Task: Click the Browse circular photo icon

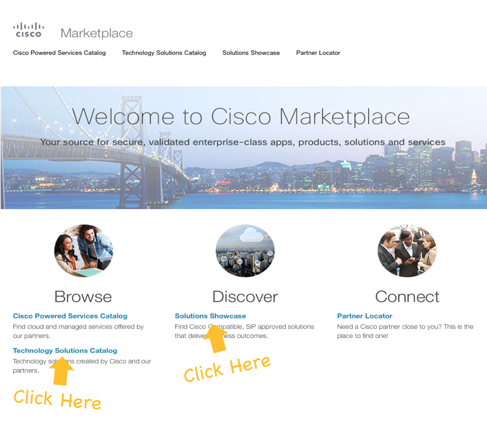Action: [83, 250]
